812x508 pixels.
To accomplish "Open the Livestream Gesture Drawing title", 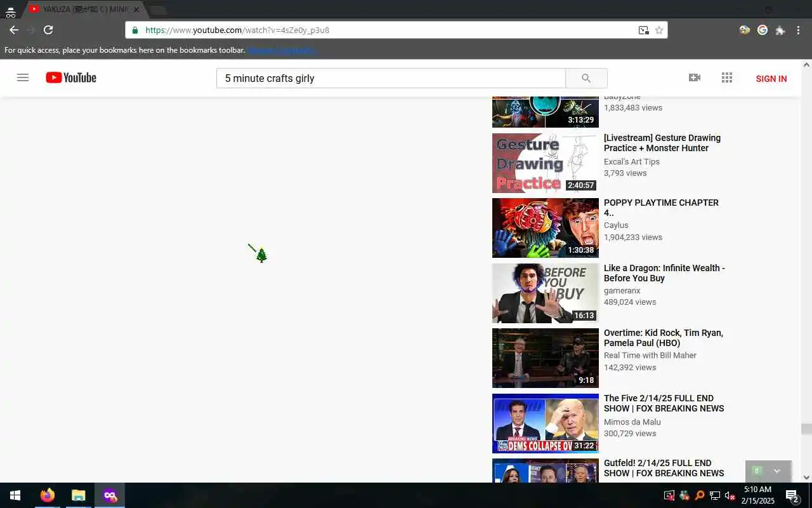I will click(x=662, y=143).
